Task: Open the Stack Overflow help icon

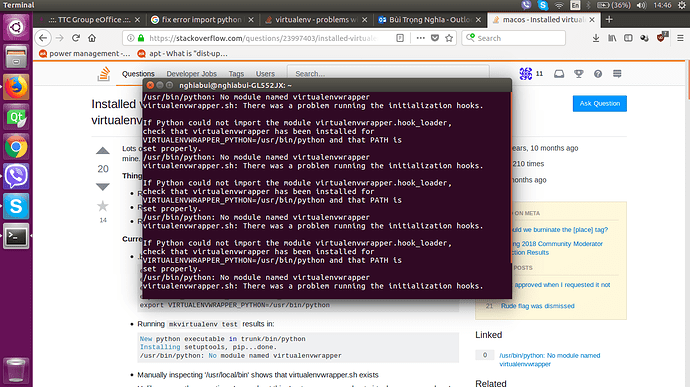Action: 598,74
